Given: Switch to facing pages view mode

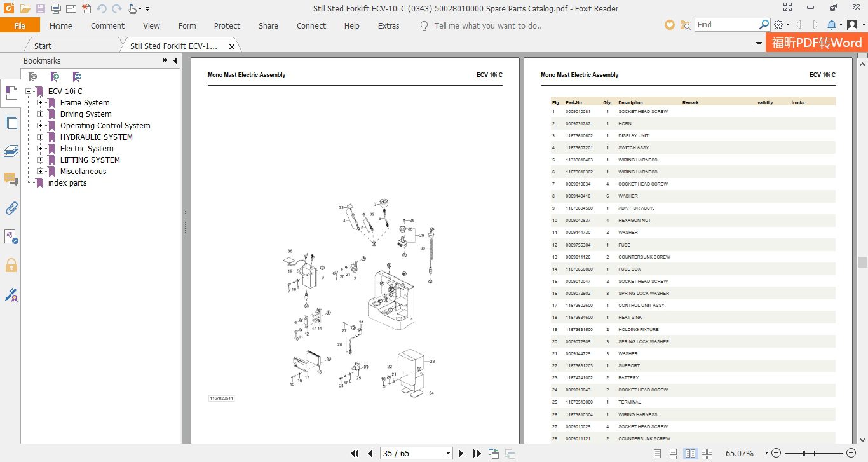Looking at the screenshot, I should 690,454.
